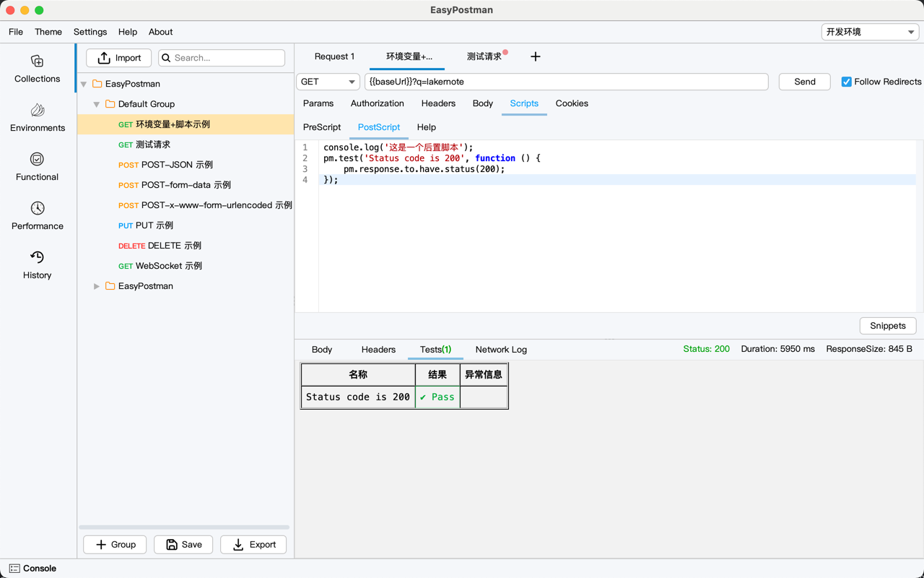Open the 开发环境 environment dropdown
924x578 pixels.
[871, 32]
